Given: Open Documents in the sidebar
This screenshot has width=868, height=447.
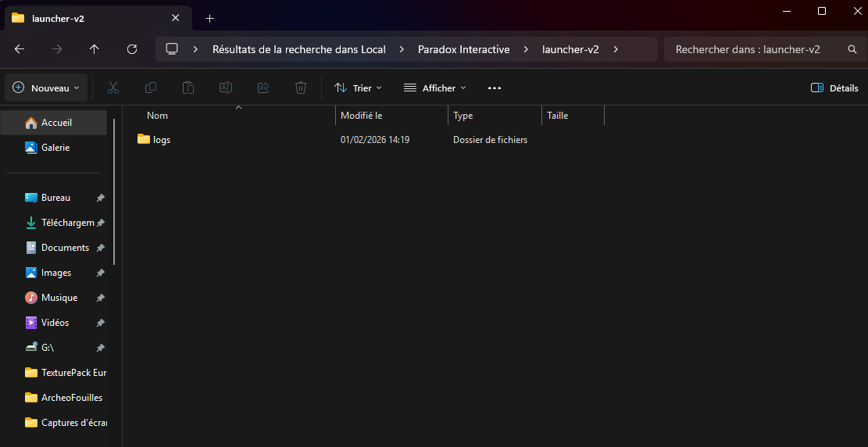Looking at the screenshot, I should [x=54, y=248].
